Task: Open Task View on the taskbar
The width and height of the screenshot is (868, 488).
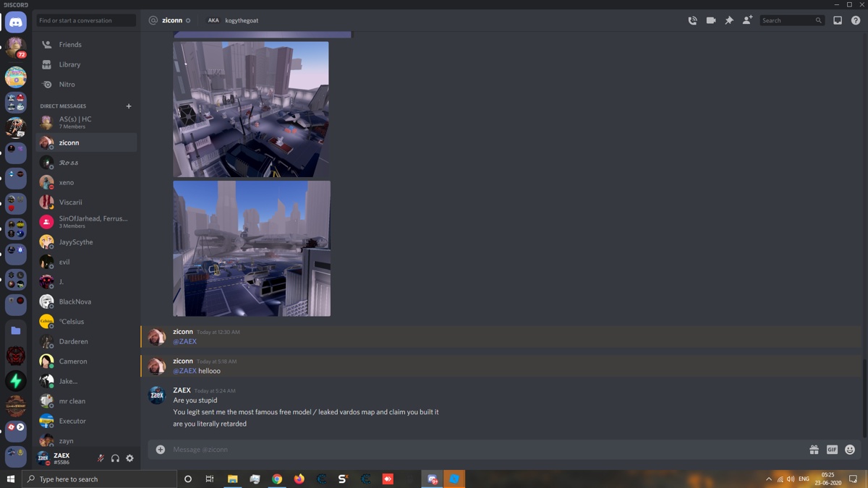Action: coord(210,479)
